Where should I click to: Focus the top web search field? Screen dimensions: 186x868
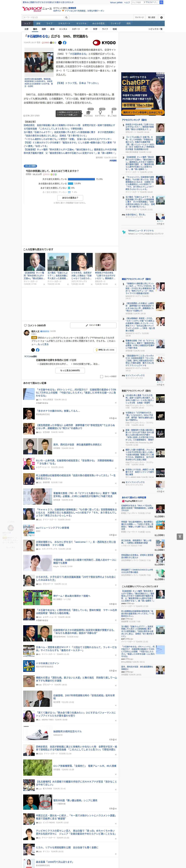pyautogui.click(x=137, y=2)
